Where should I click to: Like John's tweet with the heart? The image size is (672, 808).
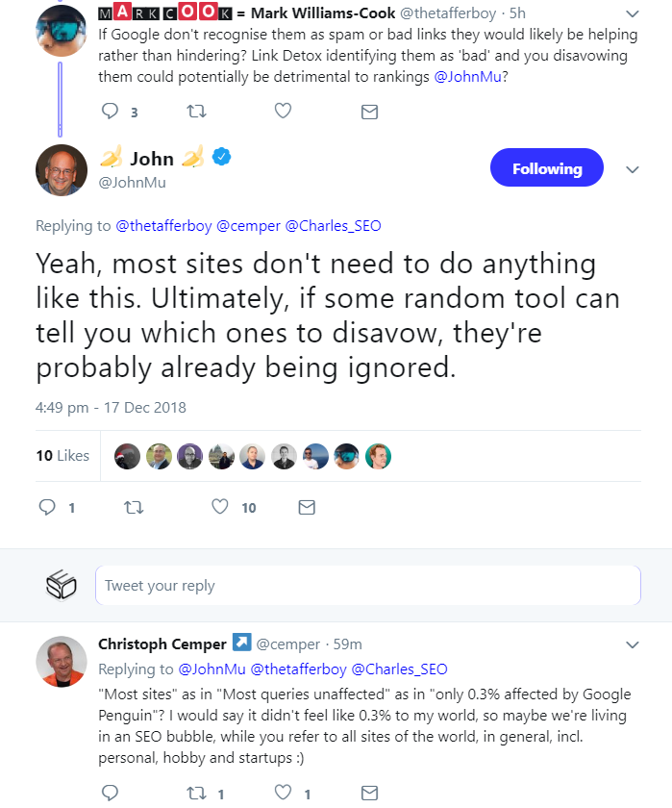click(220, 507)
